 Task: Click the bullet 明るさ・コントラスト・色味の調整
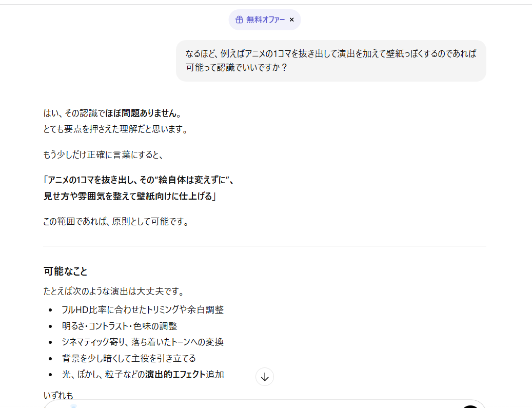[119, 326]
